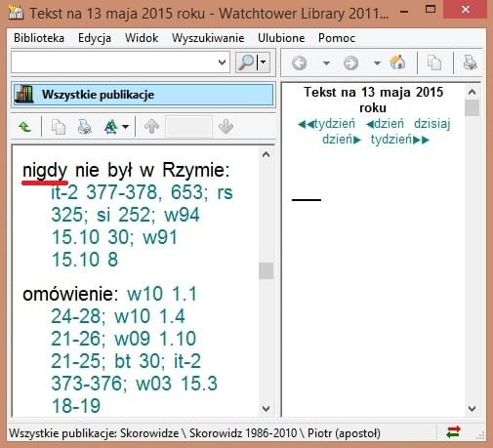Click the copy icon in right toolbar

[x=434, y=62]
